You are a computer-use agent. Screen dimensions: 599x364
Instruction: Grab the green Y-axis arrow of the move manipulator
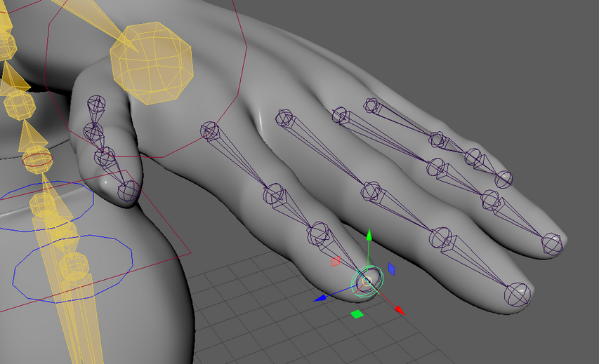pos(369,235)
